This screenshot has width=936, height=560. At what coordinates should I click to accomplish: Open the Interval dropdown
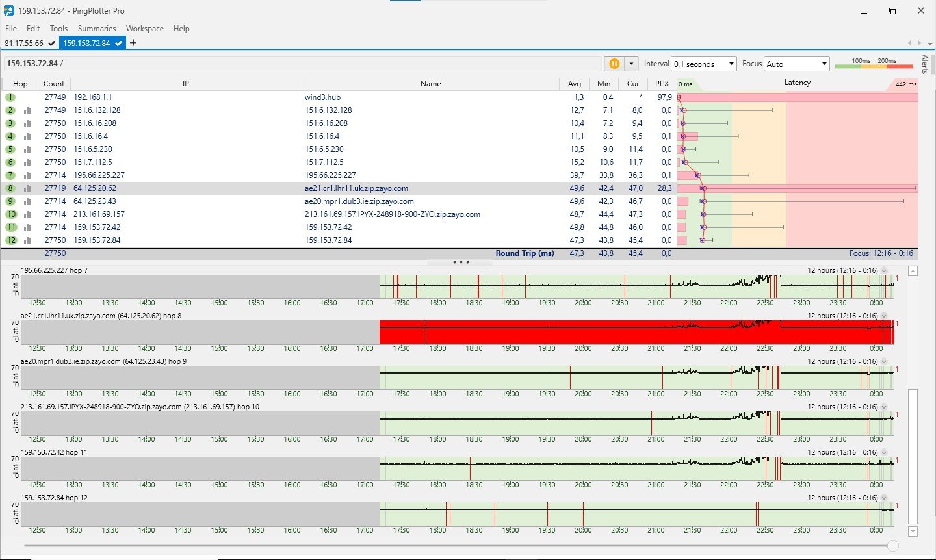point(704,64)
